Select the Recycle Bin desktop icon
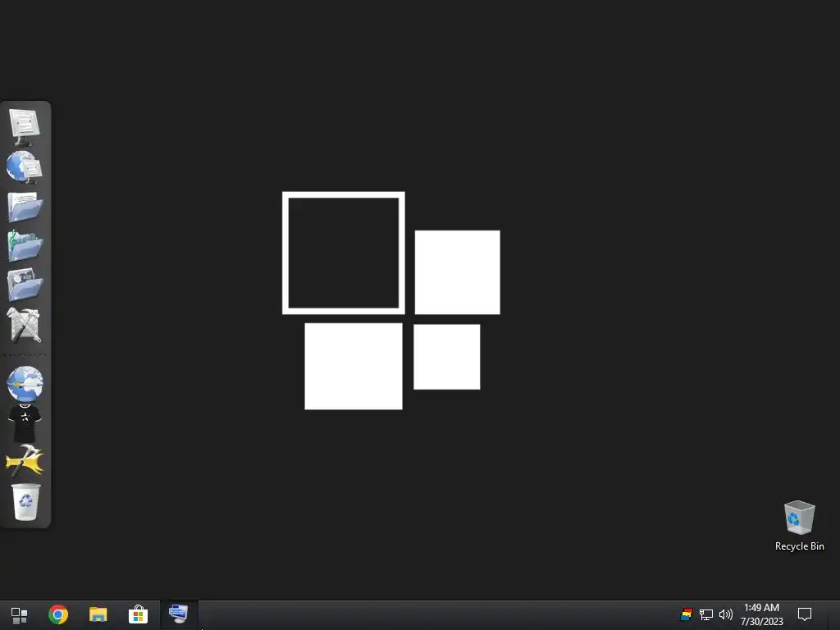The image size is (840, 630). coord(799,526)
